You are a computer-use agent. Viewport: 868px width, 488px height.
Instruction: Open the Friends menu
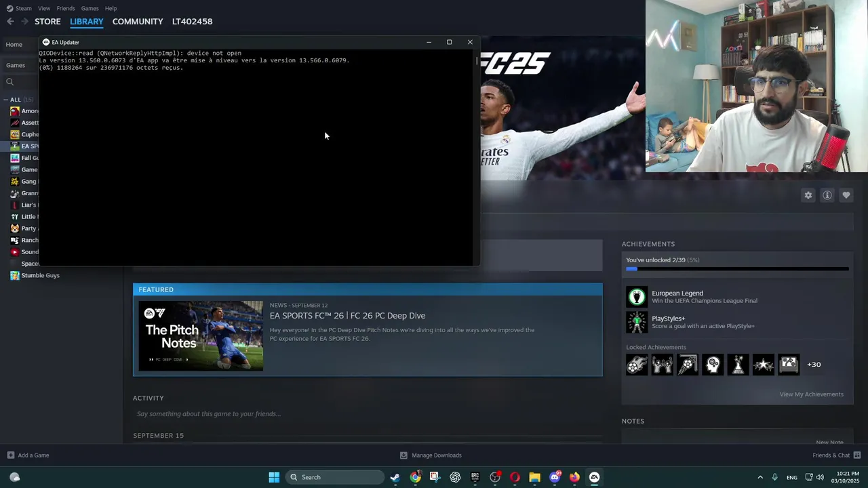coord(66,8)
